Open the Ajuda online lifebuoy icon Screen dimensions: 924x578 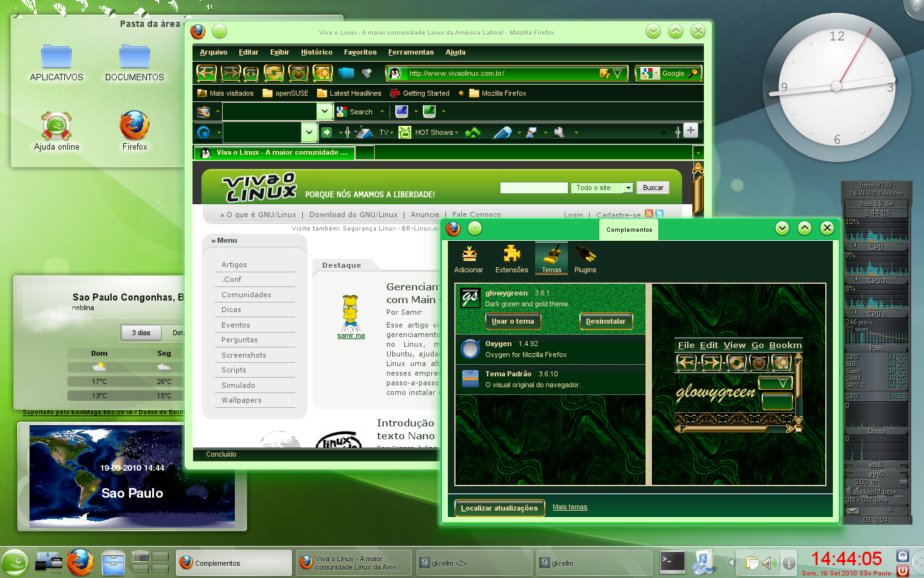(56, 130)
